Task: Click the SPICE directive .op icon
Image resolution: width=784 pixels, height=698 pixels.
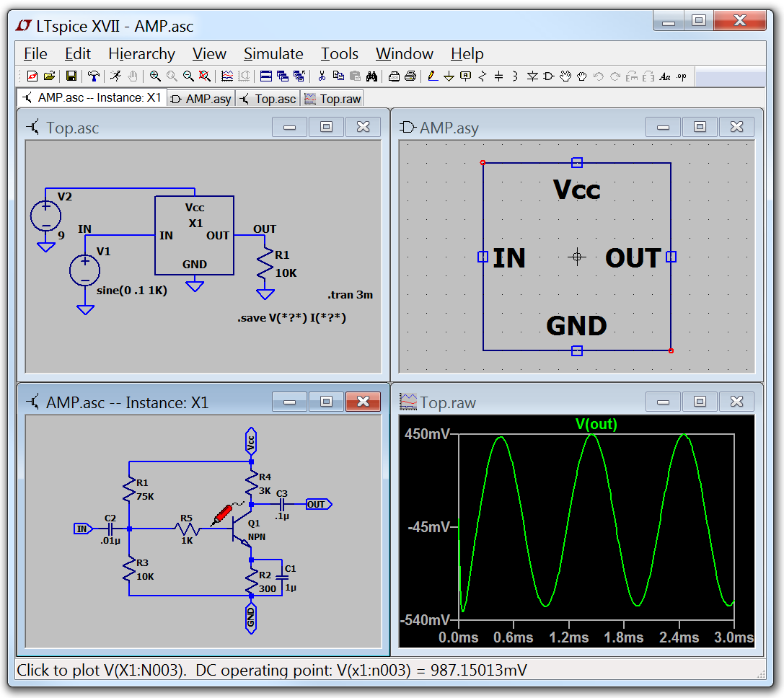Action: 682,76
